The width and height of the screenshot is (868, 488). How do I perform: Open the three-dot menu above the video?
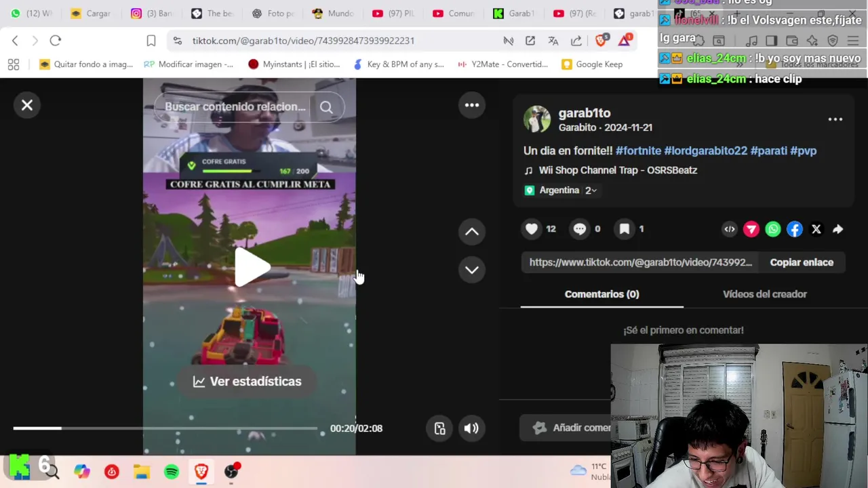[472, 105]
